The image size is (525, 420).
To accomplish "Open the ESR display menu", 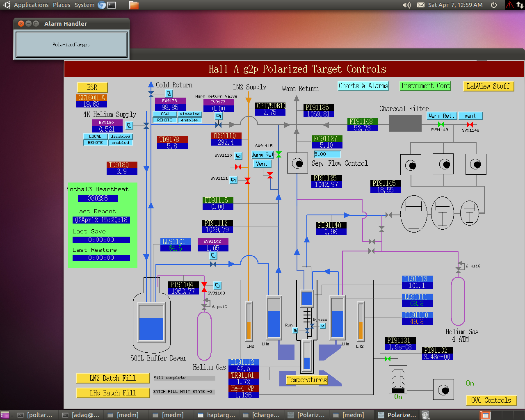I will 92,87.
